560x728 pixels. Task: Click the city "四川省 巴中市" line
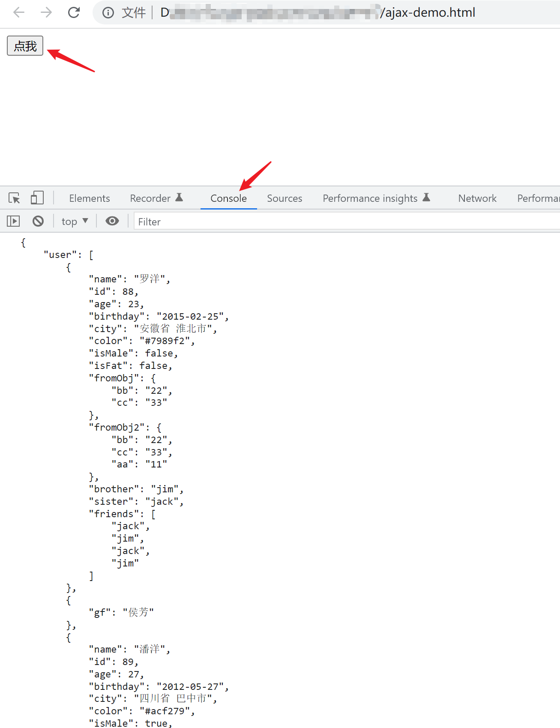(153, 699)
